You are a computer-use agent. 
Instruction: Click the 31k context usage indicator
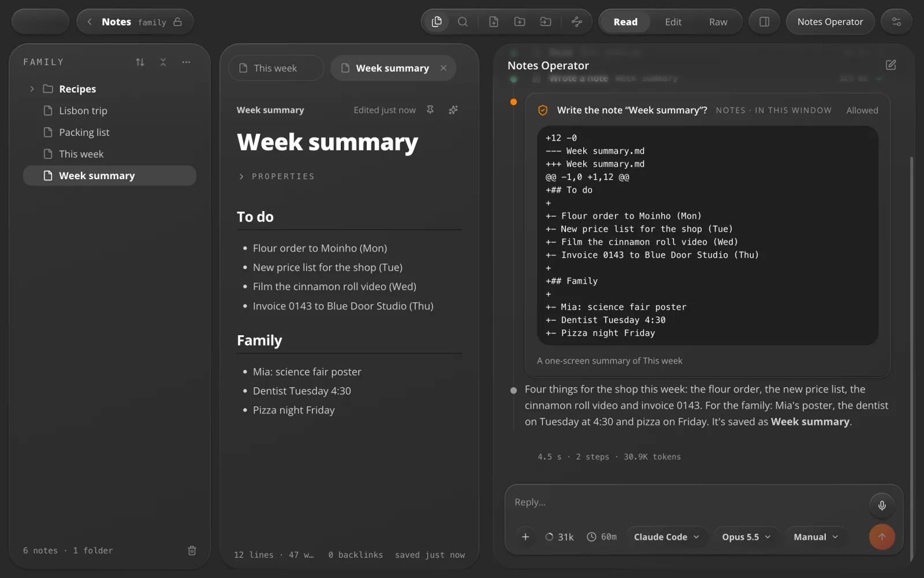(x=559, y=537)
